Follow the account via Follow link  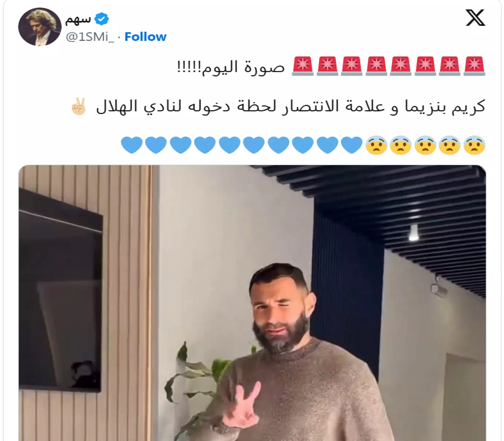[145, 37]
